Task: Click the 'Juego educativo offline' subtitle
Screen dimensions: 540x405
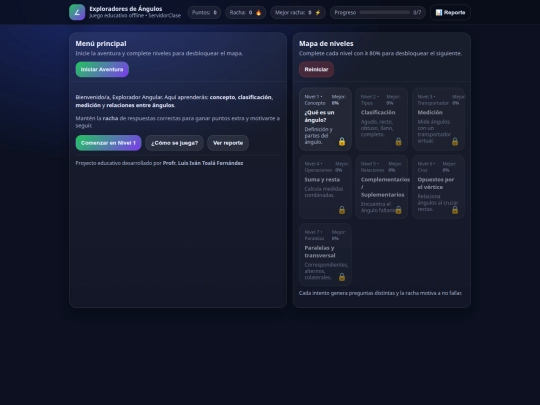Action: tap(116, 16)
